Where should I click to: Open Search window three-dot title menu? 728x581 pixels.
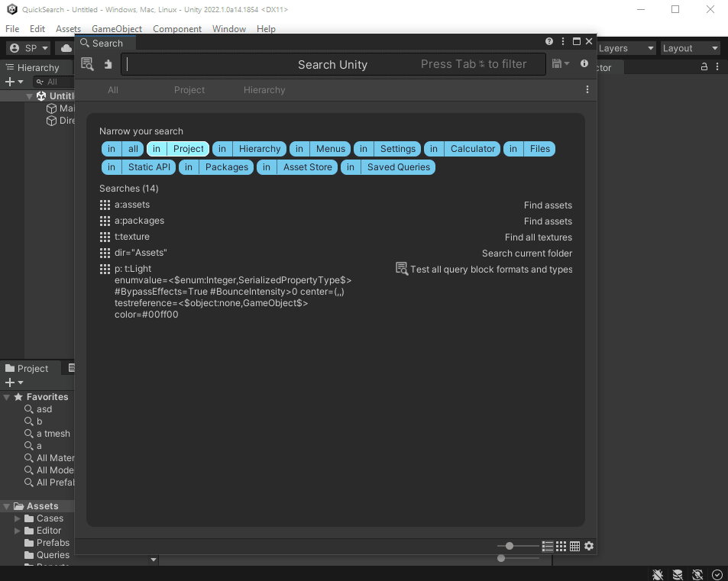tap(563, 41)
